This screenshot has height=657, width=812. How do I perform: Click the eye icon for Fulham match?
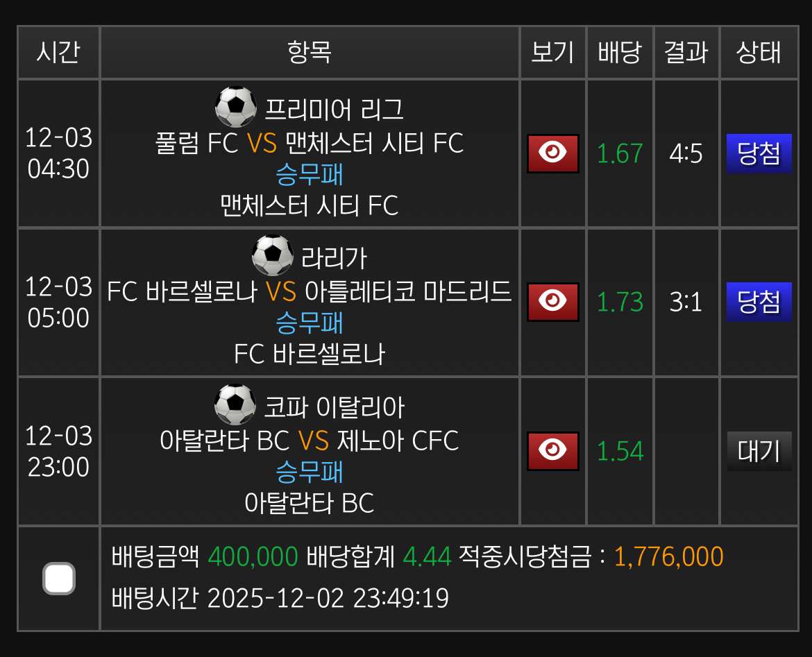[552, 153]
